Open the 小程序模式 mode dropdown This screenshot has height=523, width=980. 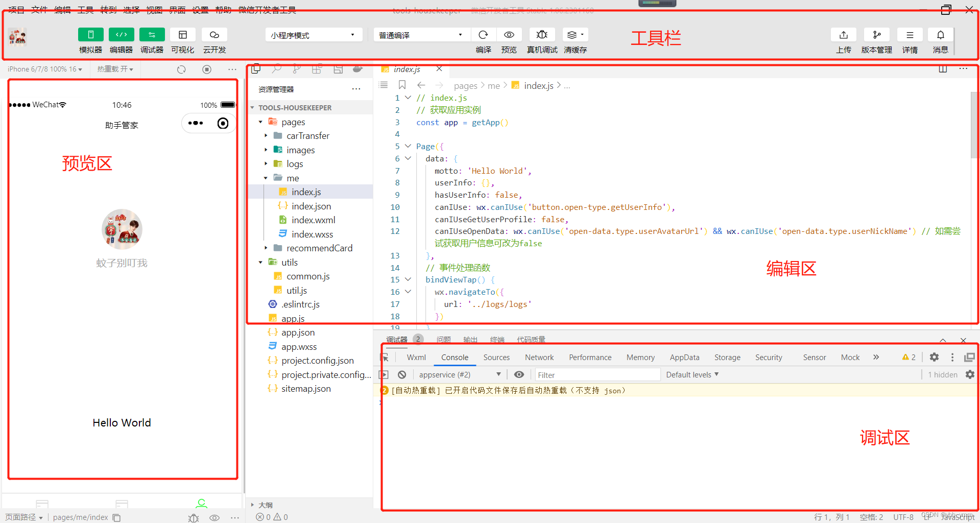pos(314,35)
